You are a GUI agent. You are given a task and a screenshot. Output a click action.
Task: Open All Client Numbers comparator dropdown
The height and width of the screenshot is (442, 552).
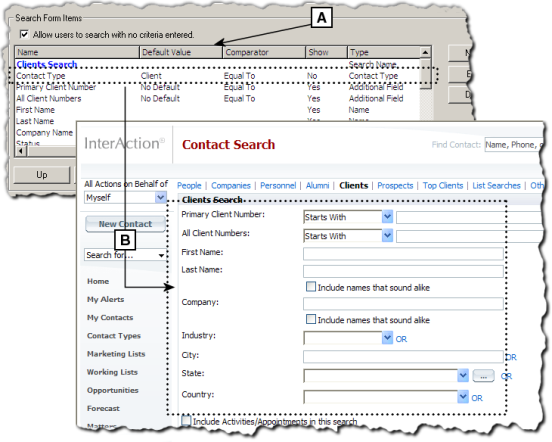[387, 235]
